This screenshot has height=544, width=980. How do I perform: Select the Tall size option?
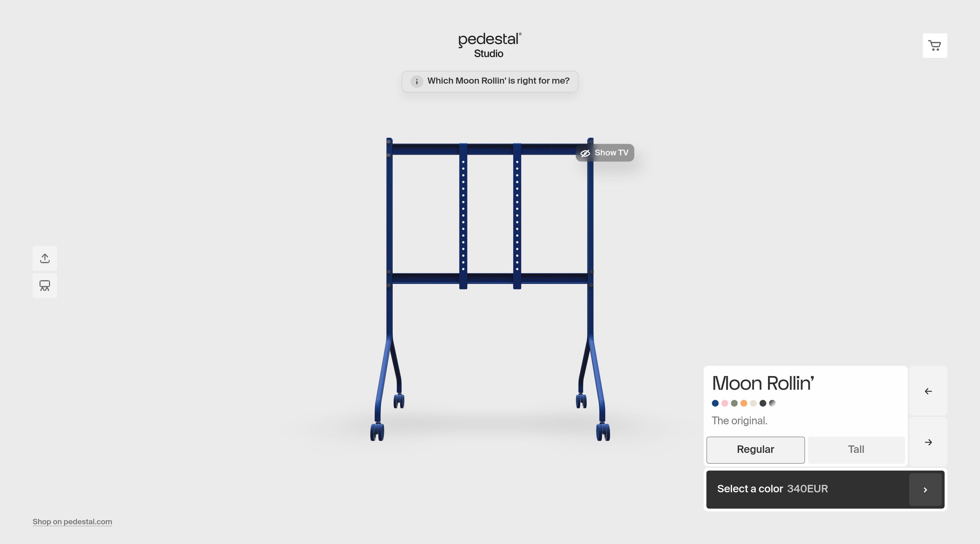pos(856,450)
